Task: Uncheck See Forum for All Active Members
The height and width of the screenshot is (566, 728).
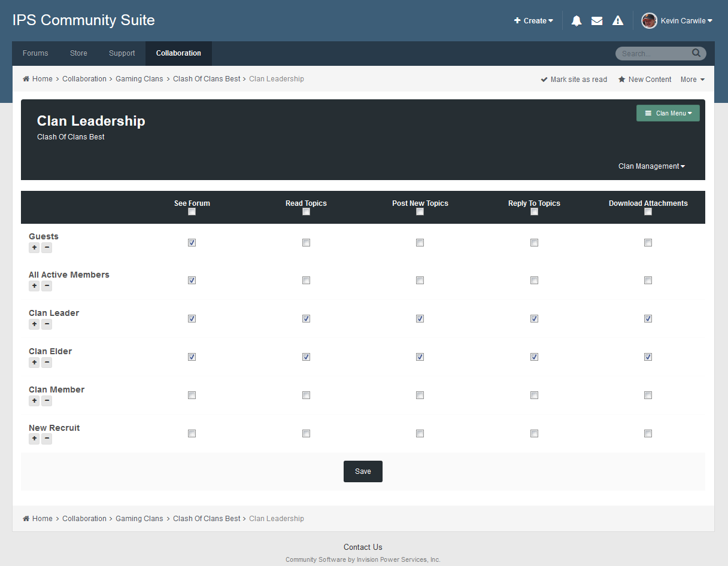Action: click(192, 280)
